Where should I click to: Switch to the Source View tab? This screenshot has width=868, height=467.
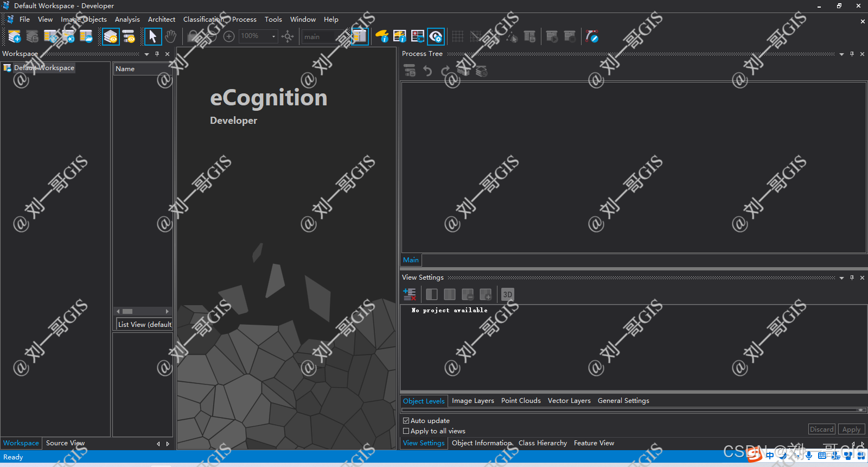tap(66, 443)
